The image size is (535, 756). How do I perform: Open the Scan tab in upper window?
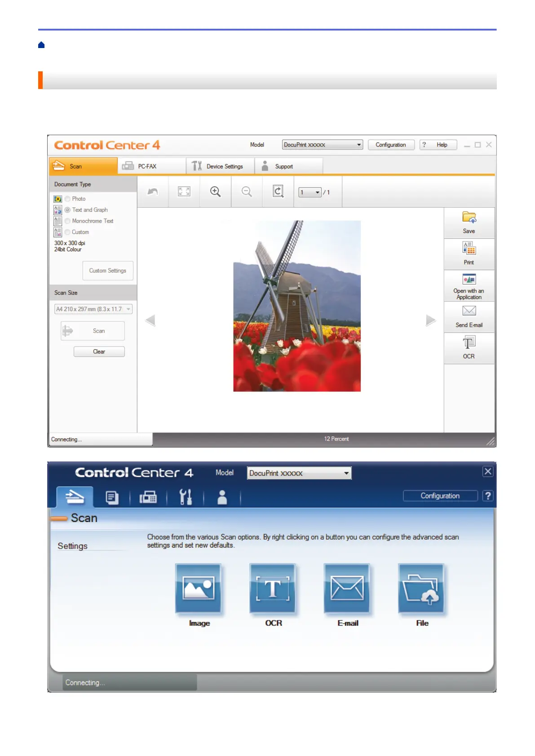[83, 166]
